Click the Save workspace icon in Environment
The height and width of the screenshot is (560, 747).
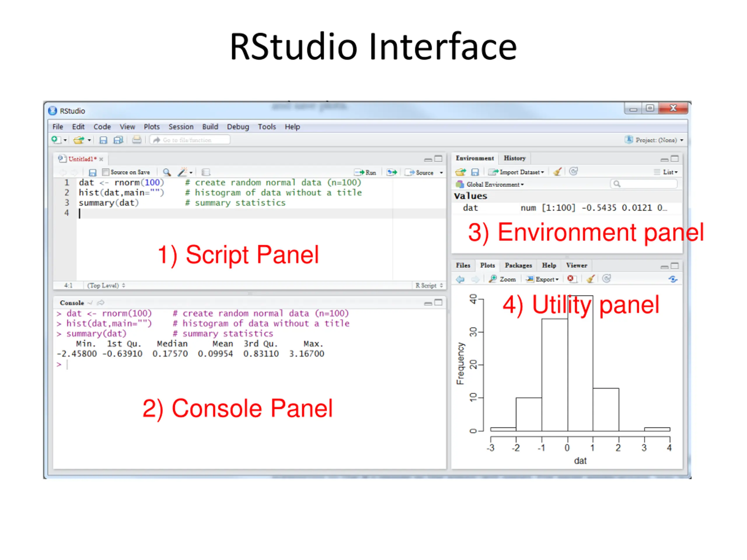pyautogui.click(x=475, y=172)
